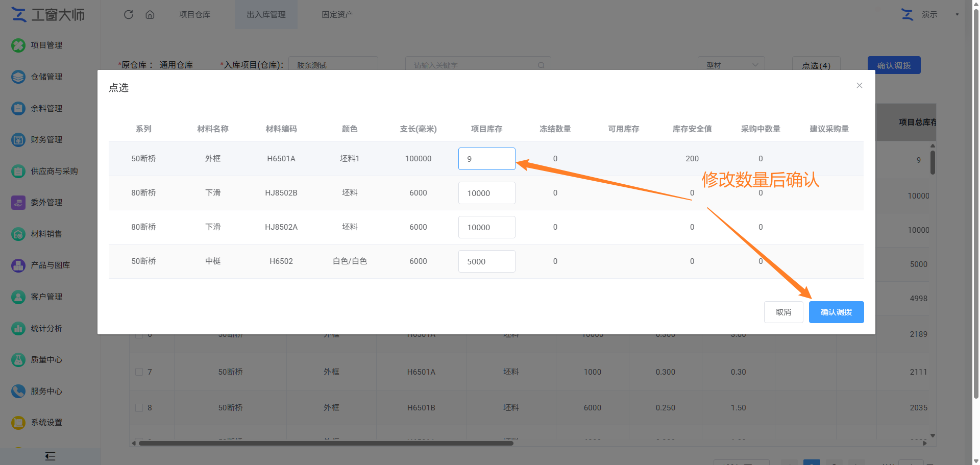
Task: Expand the 型材 type dropdown
Action: 731,65
